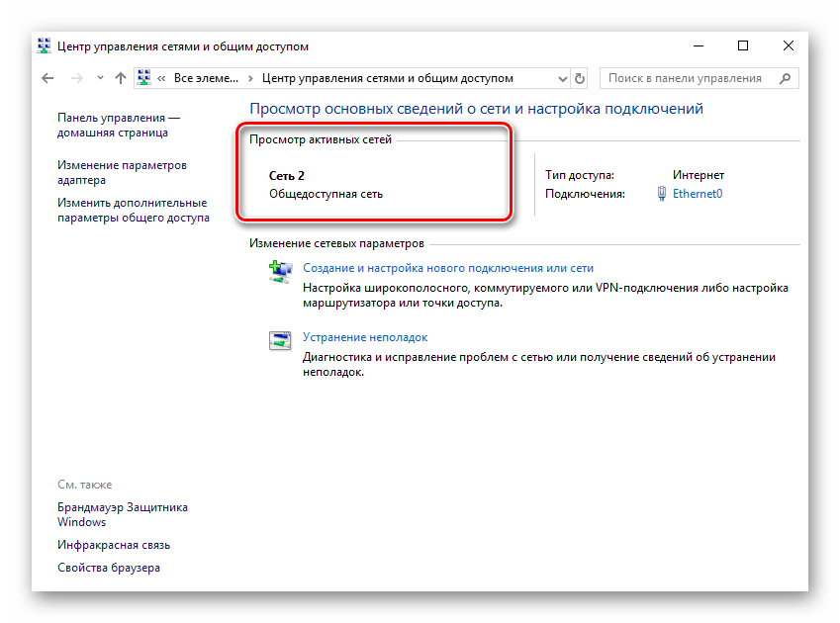Select 'Центр управления сетями' breadcrumb segment

[x=387, y=78]
